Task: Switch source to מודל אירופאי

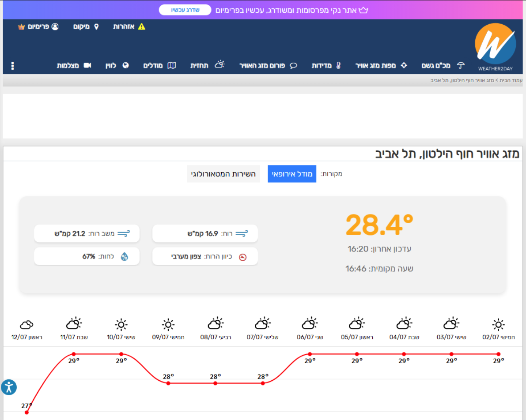Action: (x=292, y=174)
